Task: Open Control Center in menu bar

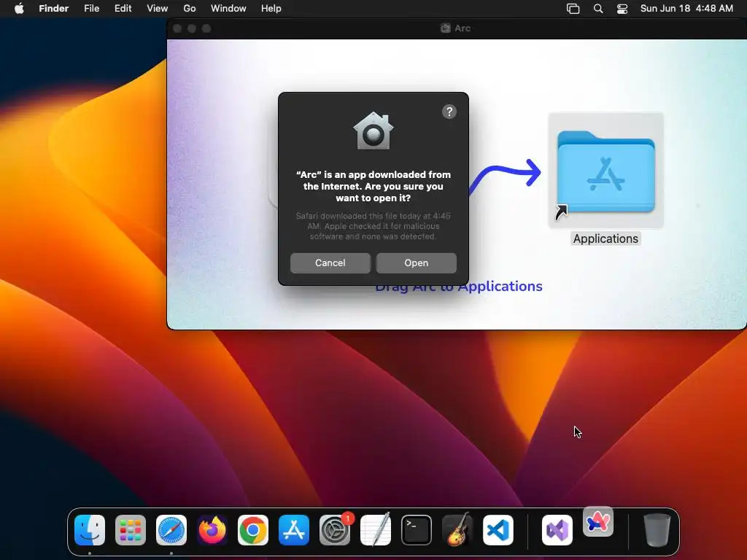Action: click(622, 9)
